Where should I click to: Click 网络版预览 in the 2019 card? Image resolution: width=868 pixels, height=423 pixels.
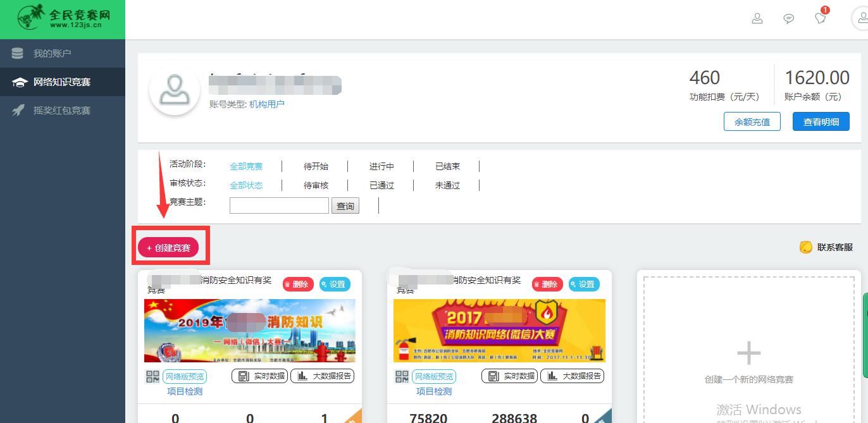click(184, 377)
